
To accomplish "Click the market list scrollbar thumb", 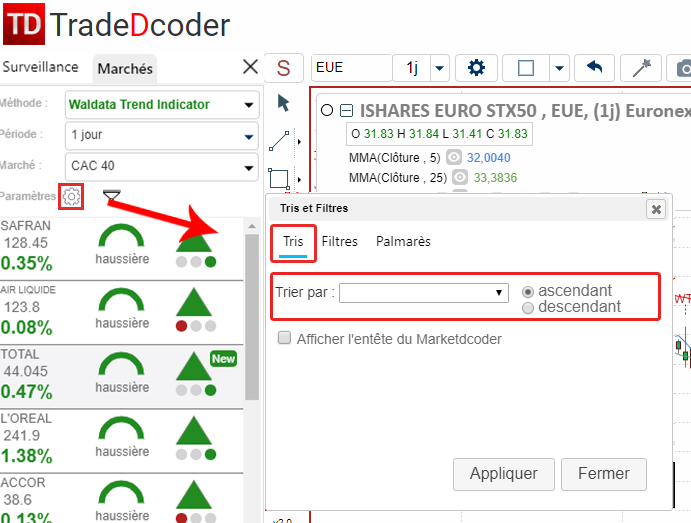I will click(252, 317).
